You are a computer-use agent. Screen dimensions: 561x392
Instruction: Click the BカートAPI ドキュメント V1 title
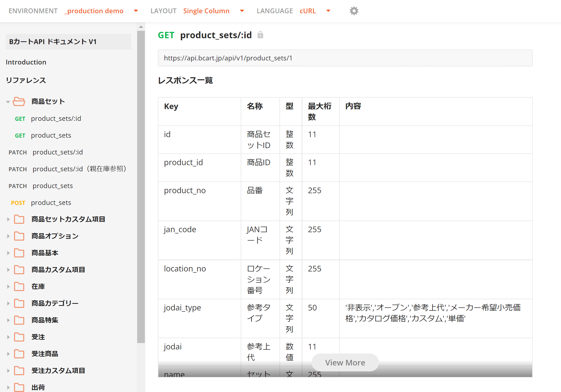pos(68,42)
